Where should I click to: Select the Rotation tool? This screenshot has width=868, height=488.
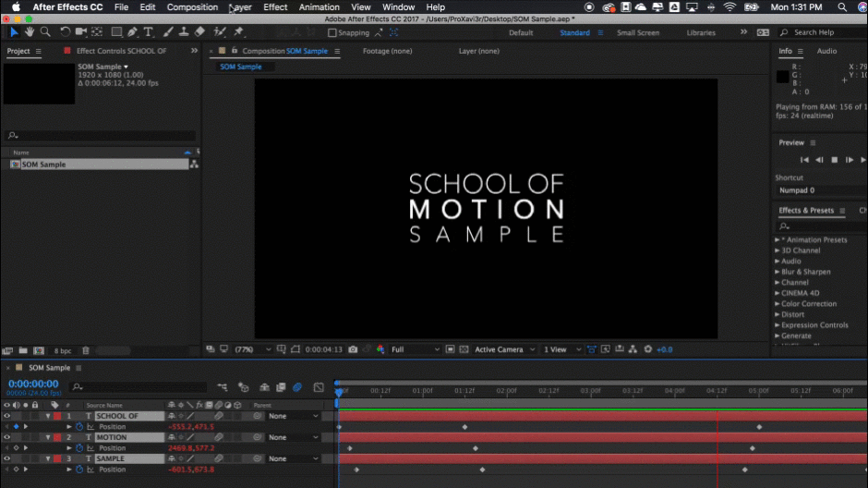[65, 32]
